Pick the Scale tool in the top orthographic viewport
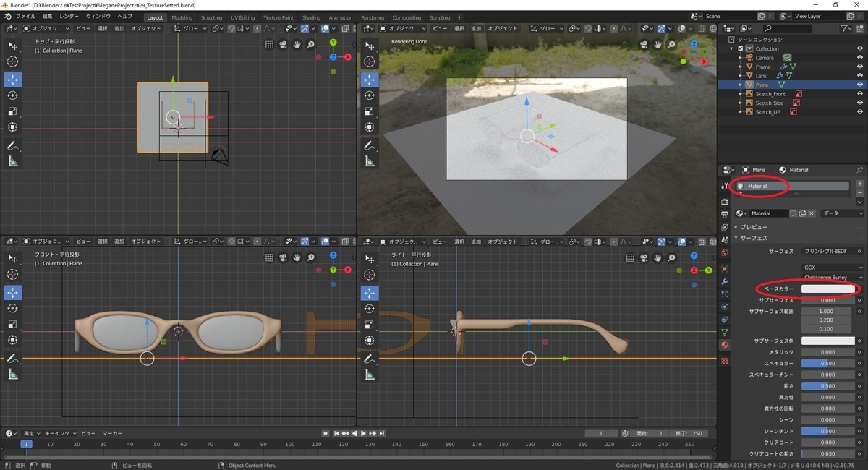The width and height of the screenshot is (868, 470). [12, 111]
